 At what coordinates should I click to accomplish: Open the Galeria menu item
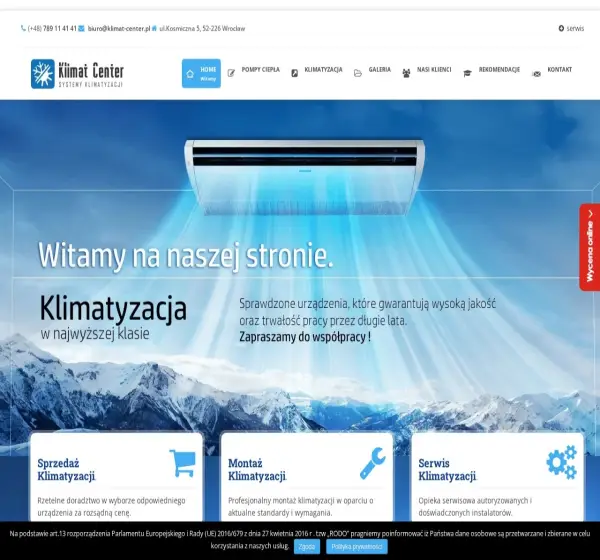pos(372,71)
